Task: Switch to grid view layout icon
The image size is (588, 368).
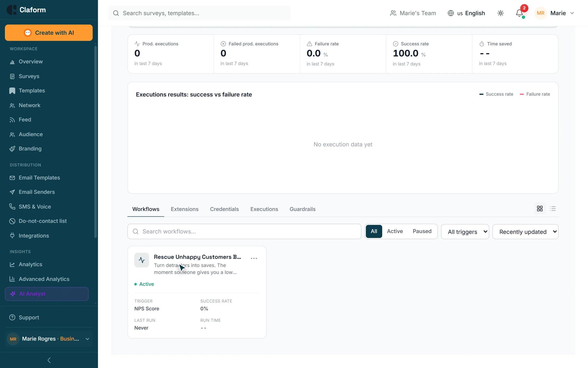Action: coord(540,209)
